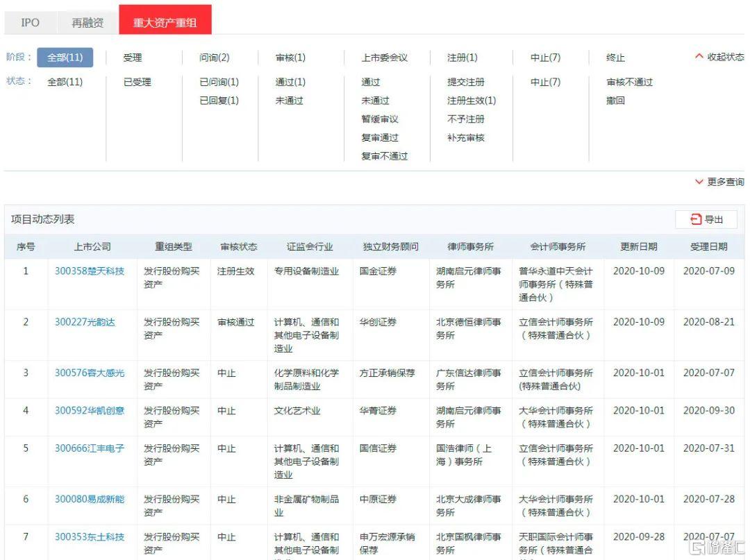Filter by stage 受理
The image size is (750, 560).
tap(133, 58)
